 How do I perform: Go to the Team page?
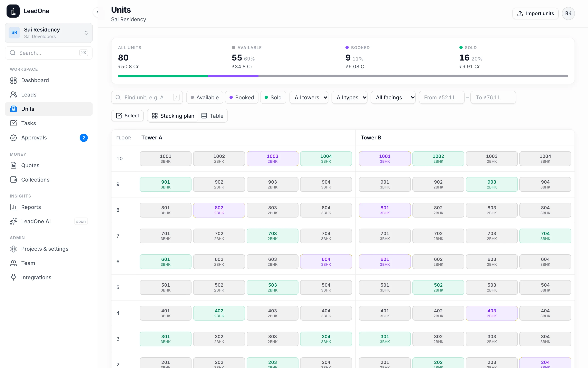click(49, 263)
